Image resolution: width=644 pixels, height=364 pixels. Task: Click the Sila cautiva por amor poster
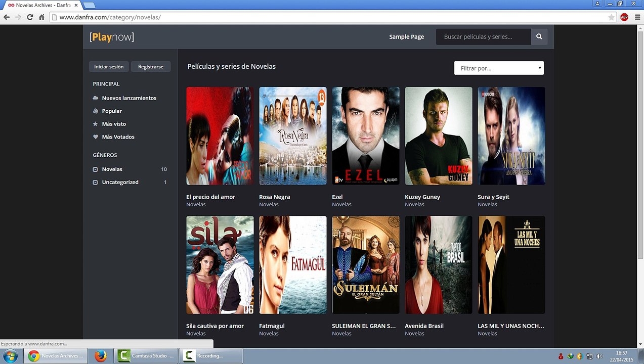coord(220,265)
